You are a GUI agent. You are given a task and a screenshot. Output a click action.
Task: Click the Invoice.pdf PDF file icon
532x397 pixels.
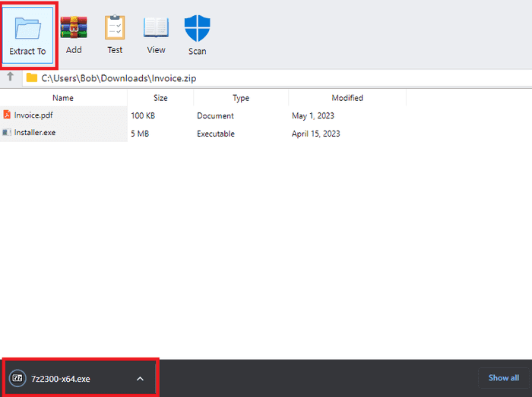[7, 115]
